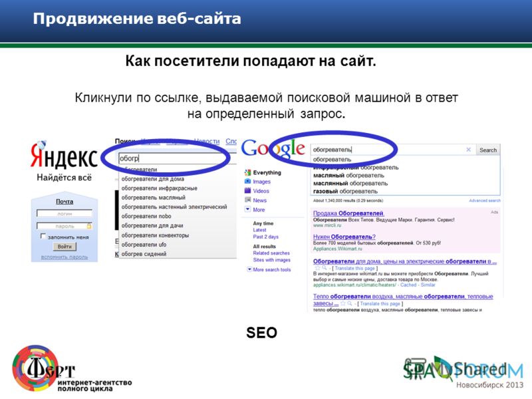Clear the Google search box with the X

tap(469, 150)
